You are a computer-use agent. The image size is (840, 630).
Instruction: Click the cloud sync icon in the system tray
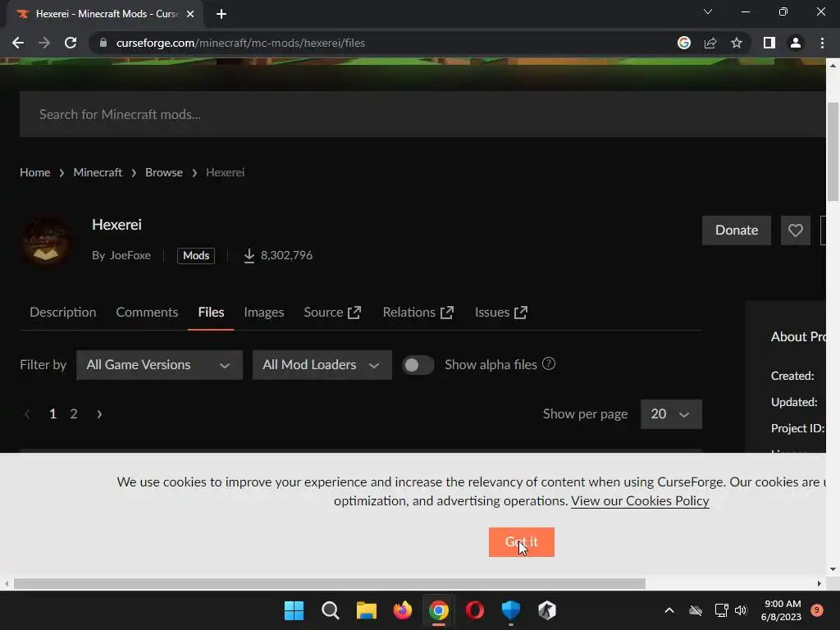click(x=696, y=610)
